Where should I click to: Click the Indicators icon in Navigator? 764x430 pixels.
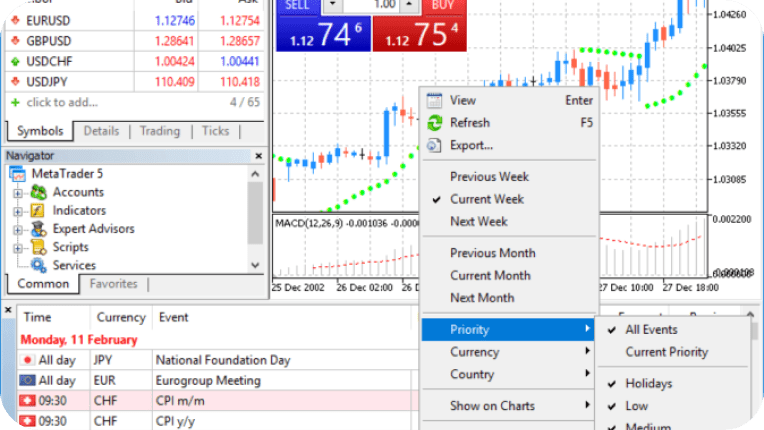(38, 210)
